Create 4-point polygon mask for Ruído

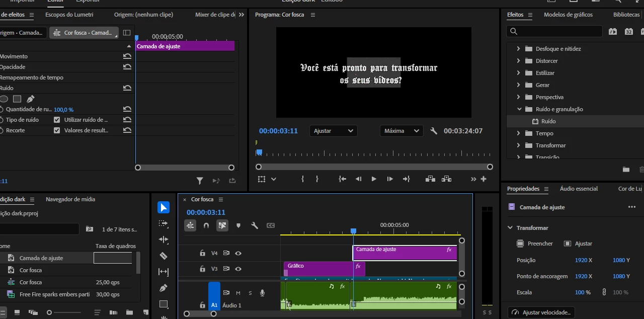[x=17, y=99]
